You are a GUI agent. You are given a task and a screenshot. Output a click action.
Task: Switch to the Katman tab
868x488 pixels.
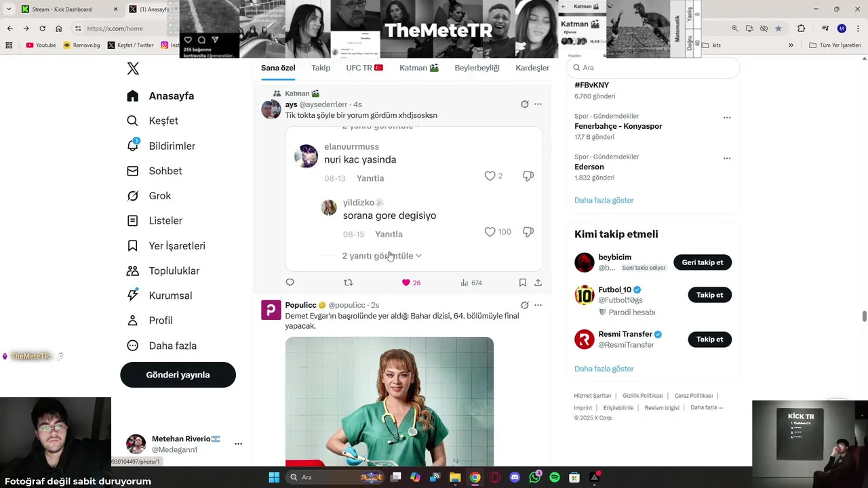pos(419,68)
